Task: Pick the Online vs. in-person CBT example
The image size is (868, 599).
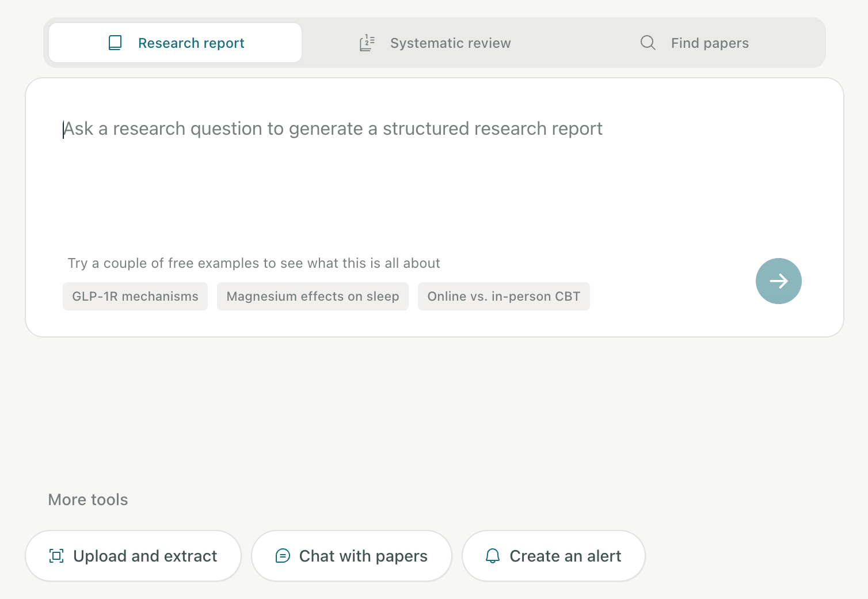Action: point(504,296)
